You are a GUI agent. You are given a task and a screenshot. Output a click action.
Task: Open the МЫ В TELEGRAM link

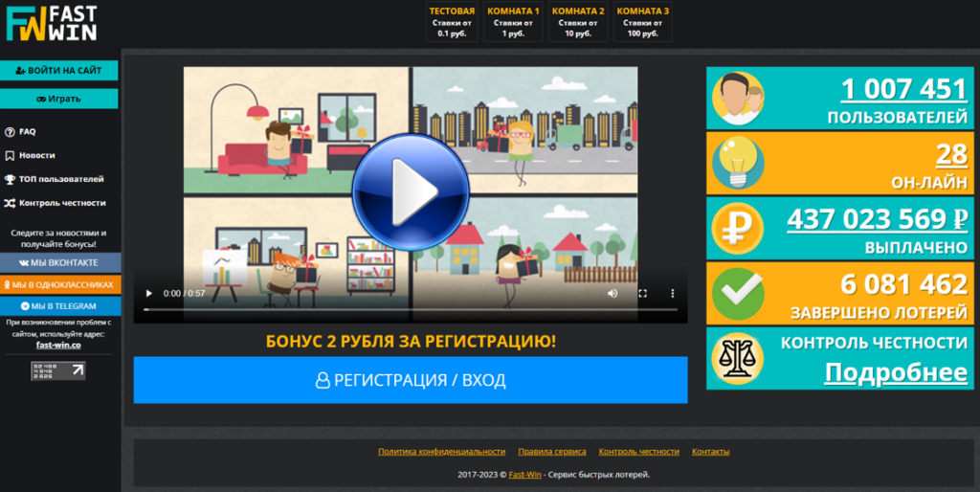[x=60, y=306]
